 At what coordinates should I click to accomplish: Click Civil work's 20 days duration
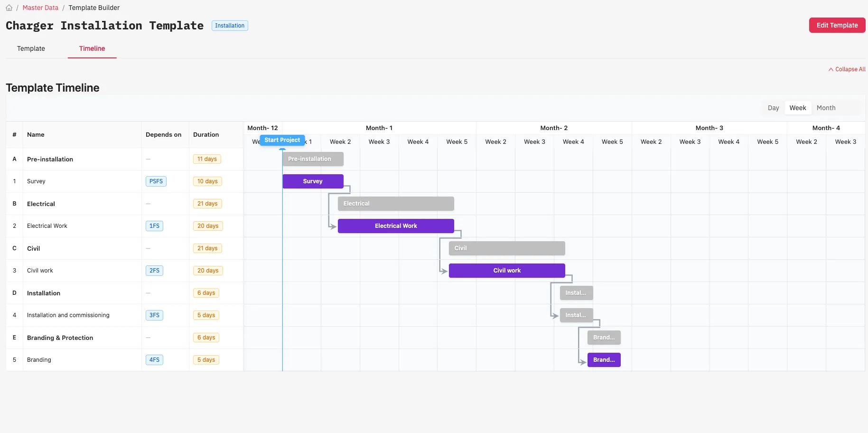[x=208, y=271]
